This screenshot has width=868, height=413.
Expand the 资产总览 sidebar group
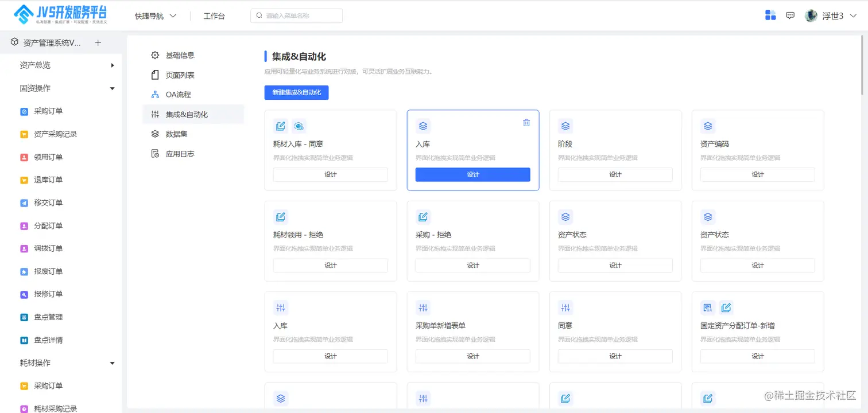(67, 65)
